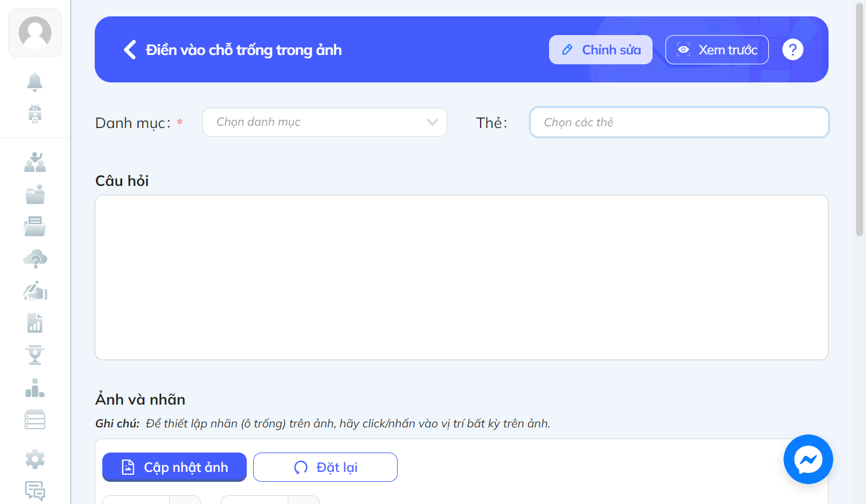
Task: Go back using the header arrow
Action: coord(130,50)
